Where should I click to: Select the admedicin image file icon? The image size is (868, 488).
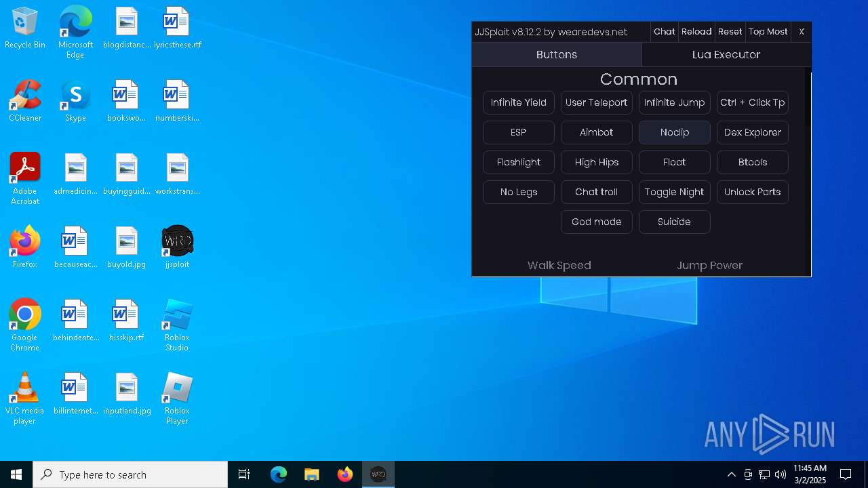coord(75,174)
